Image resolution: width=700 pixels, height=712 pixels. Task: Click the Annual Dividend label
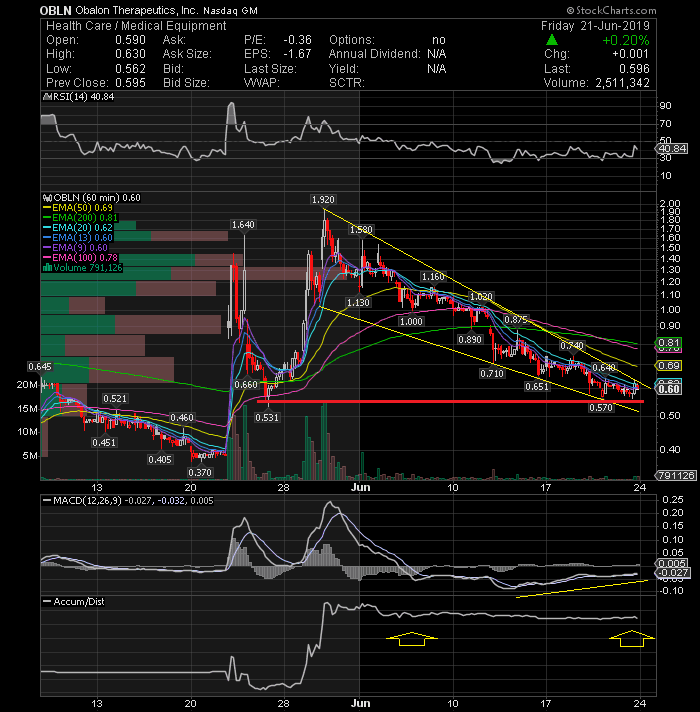click(x=375, y=54)
